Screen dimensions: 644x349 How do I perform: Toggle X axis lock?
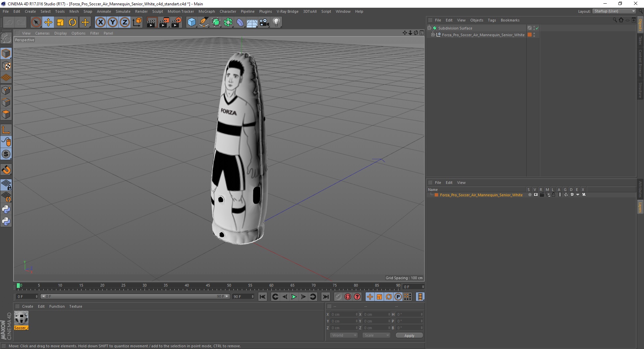pyautogui.click(x=100, y=22)
